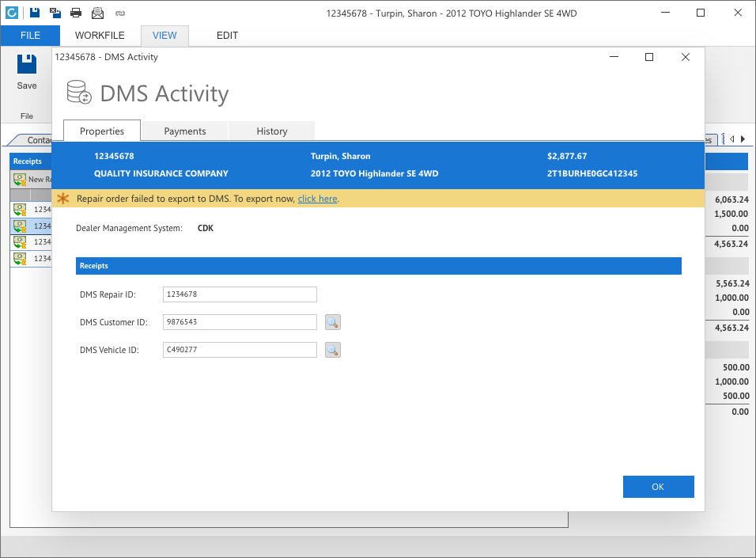Switch to the Payments tab
756x558 pixels.
click(x=185, y=131)
